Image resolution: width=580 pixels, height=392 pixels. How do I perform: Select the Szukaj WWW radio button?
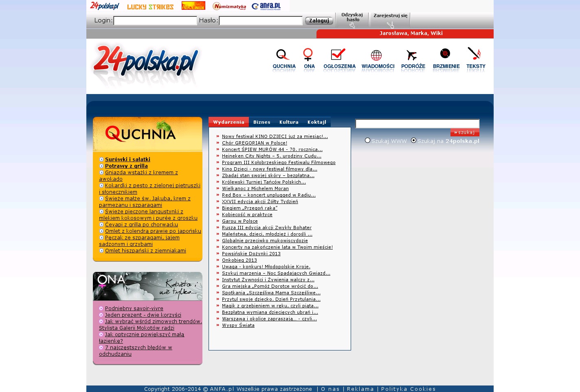point(368,140)
